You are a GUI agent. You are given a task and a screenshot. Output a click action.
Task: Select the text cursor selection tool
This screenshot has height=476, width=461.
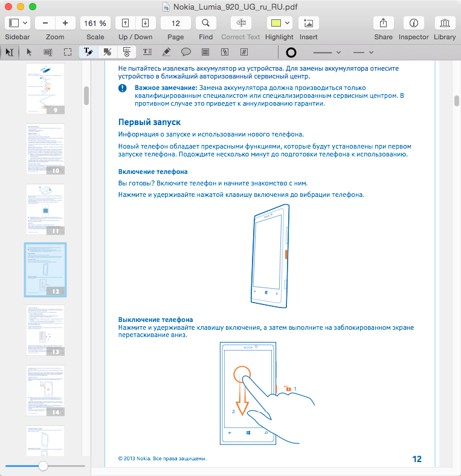point(10,52)
